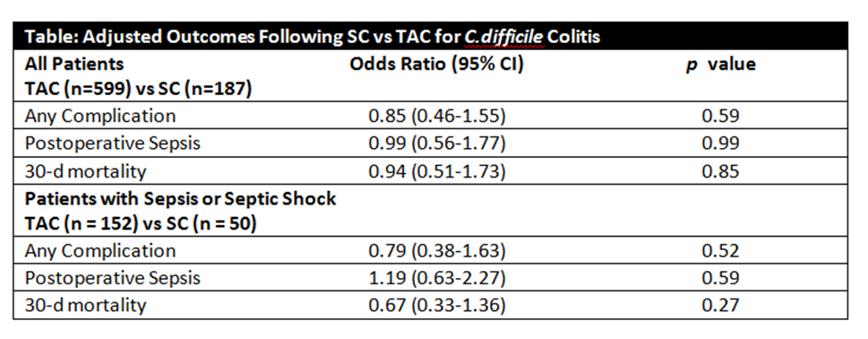Click TAC (n = 152) vs SC (n = 50) text
Viewport: 868px width, 339px height.
pyautogui.click(x=140, y=224)
